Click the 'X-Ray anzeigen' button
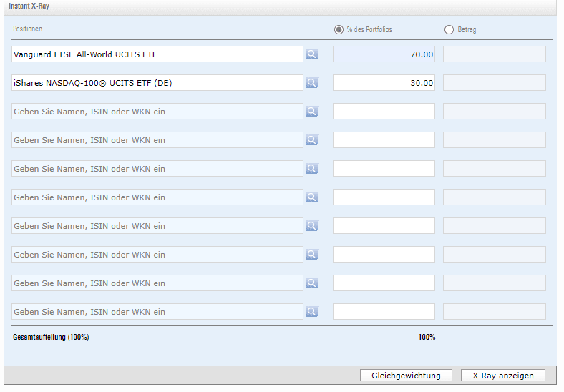 (x=503, y=376)
